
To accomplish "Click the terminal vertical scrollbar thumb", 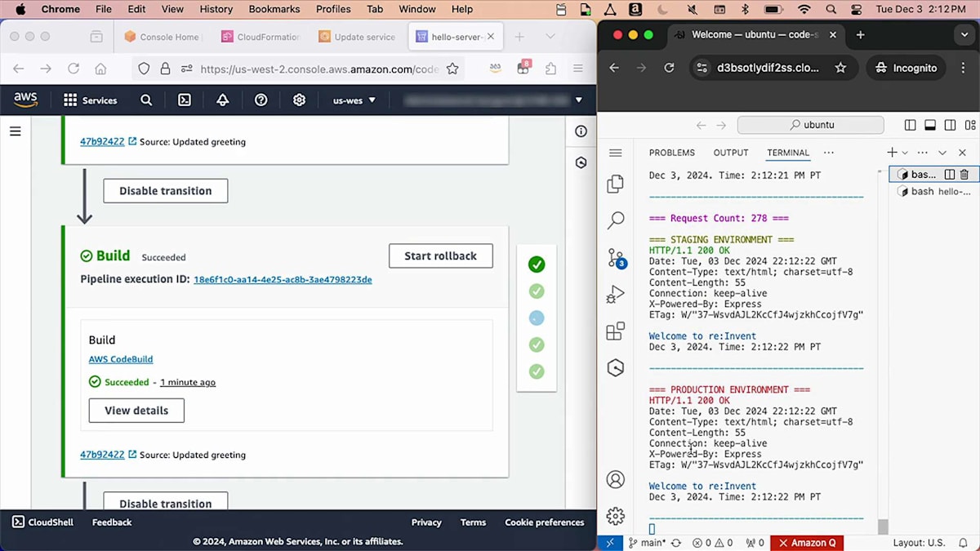I will tap(883, 527).
